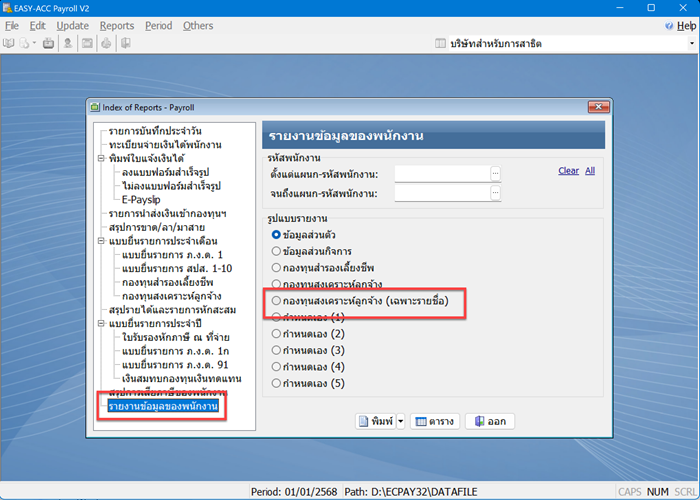Select the ข้อมูลส่วนกิจการ radio option
The image size is (700, 500).
277,251
